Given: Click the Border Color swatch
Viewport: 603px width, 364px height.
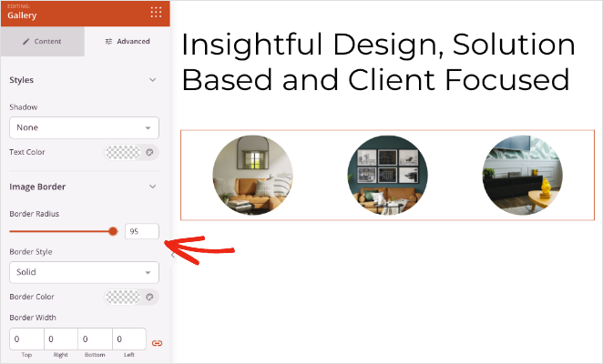Looking at the screenshot, I should click(123, 297).
